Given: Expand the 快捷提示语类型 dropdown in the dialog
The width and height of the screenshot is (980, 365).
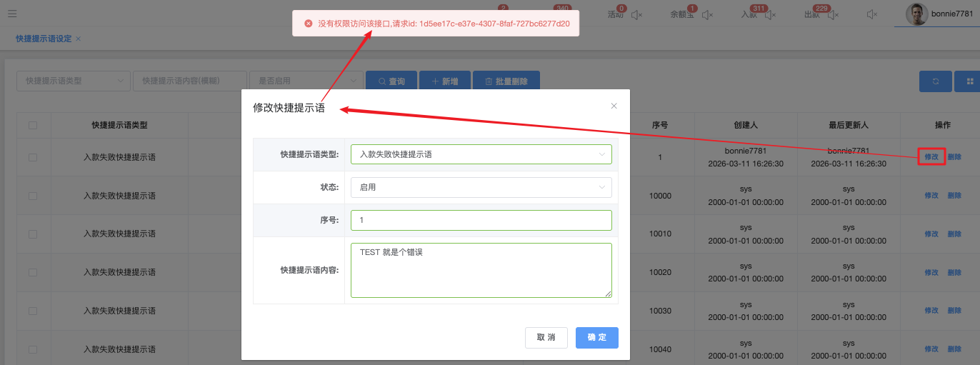Looking at the screenshot, I should coord(481,154).
